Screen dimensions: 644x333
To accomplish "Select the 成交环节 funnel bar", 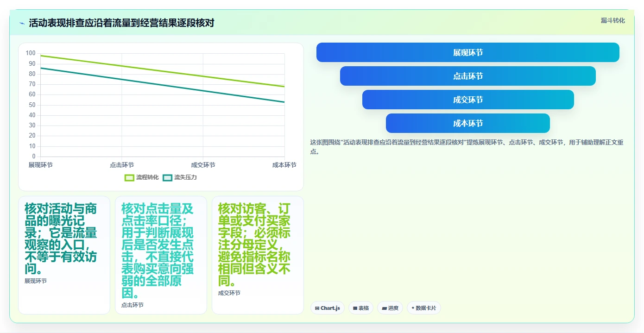I will pyautogui.click(x=468, y=100).
